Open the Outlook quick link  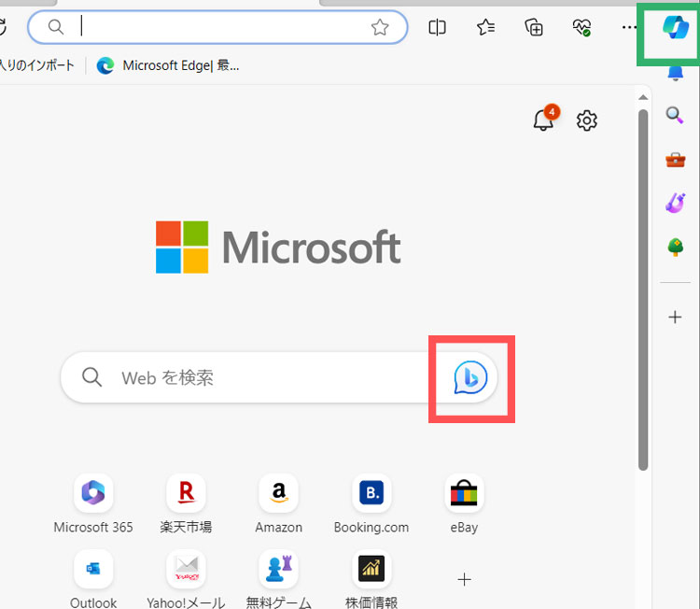93,579
